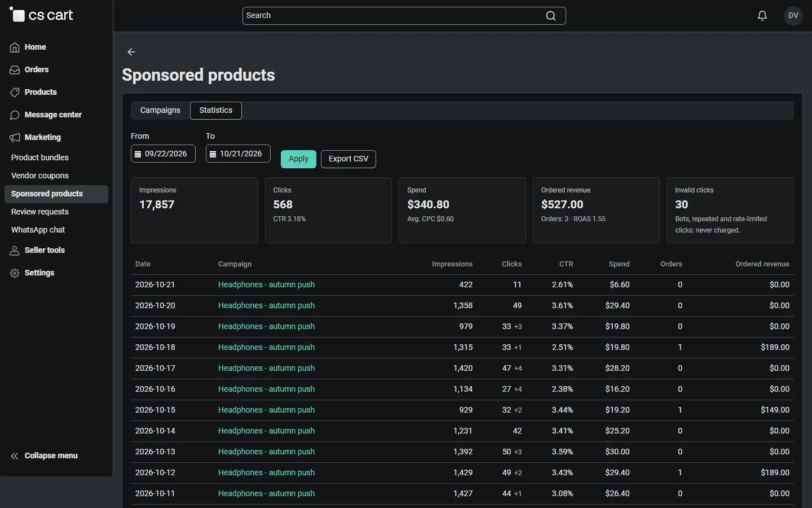The width and height of the screenshot is (812, 508).
Task: Open campaign link for 2026-10-18 row
Action: (266, 347)
